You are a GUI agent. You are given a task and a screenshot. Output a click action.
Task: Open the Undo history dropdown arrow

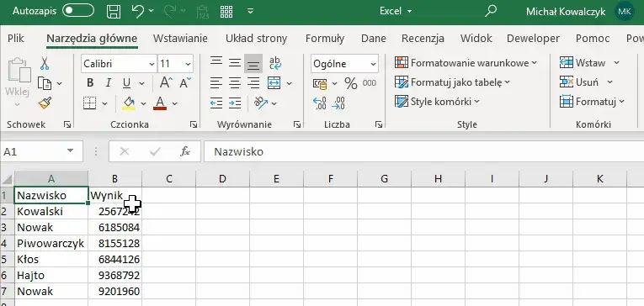coord(152,11)
